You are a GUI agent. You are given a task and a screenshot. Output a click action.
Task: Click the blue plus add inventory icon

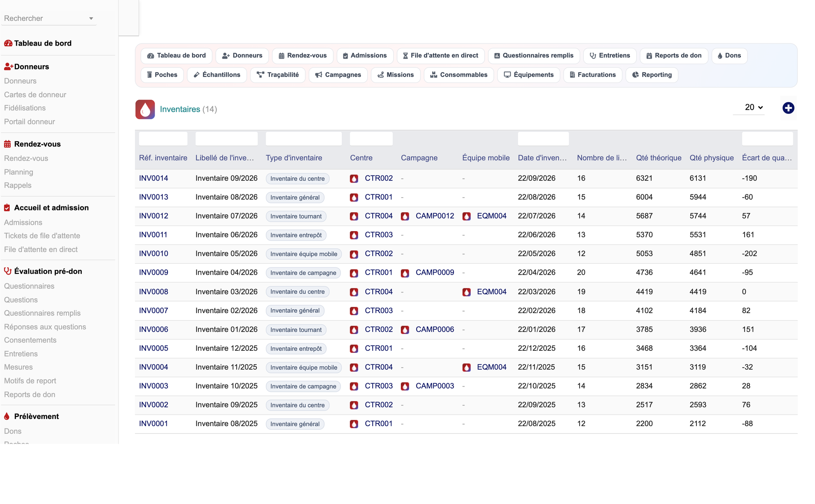point(788,108)
